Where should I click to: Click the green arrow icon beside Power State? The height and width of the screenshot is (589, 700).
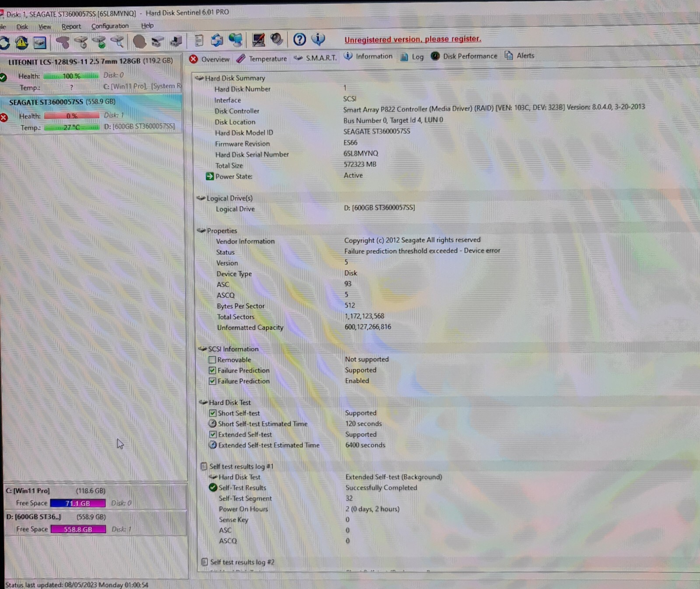(210, 176)
